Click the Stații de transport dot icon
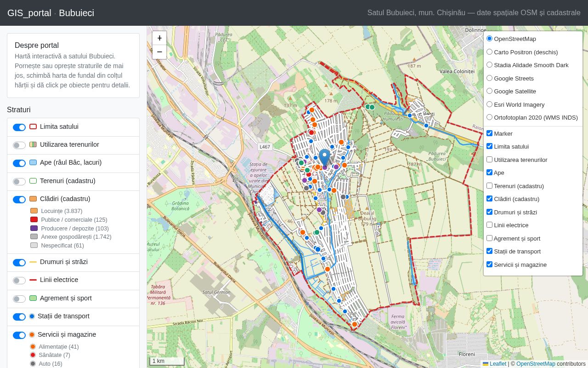588x368 pixels. (32, 316)
